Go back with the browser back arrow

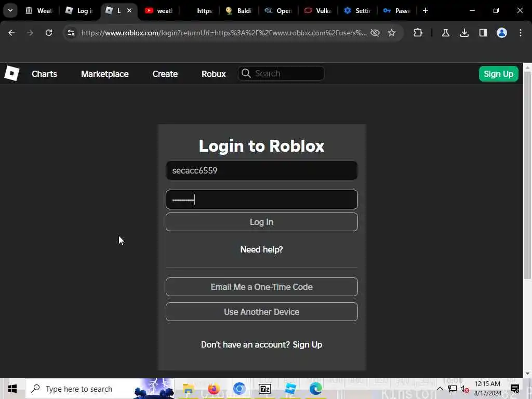11,33
